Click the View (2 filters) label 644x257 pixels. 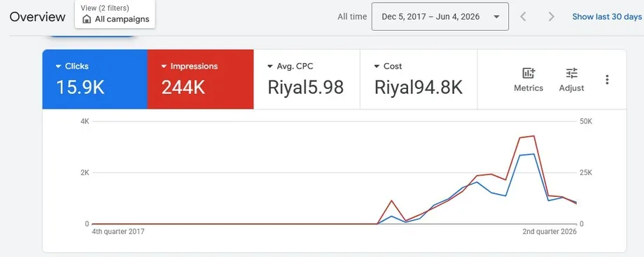[105, 8]
